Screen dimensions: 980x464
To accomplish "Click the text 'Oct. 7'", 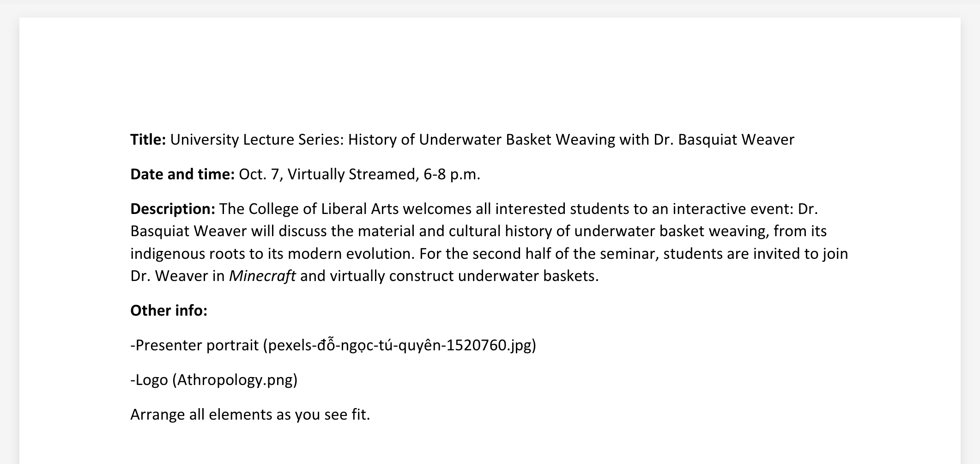I will 259,174.
